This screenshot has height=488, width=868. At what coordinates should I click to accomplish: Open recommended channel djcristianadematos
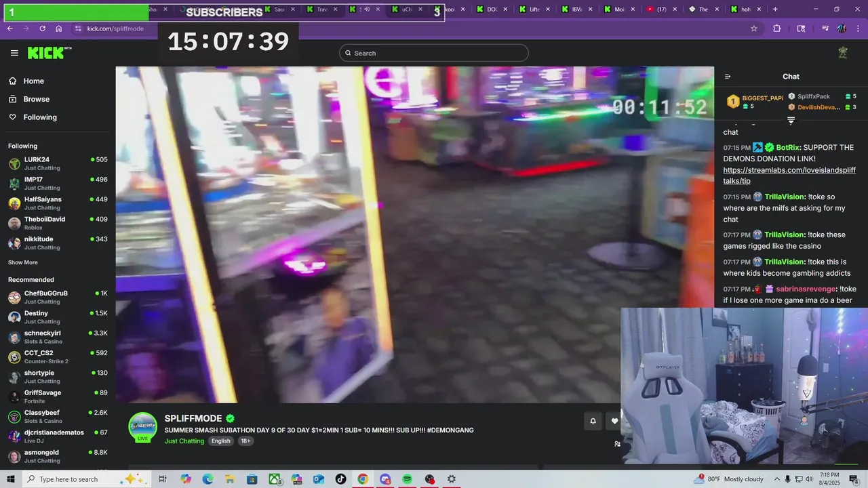(x=58, y=436)
